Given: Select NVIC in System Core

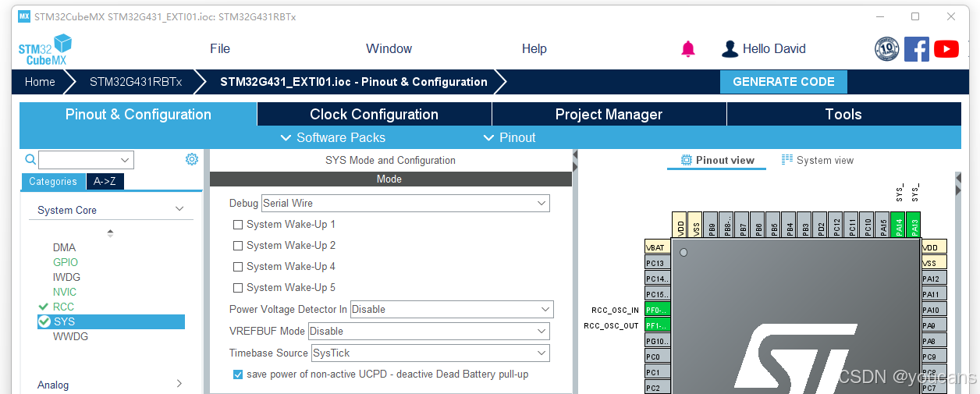Looking at the screenshot, I should 65,292.
